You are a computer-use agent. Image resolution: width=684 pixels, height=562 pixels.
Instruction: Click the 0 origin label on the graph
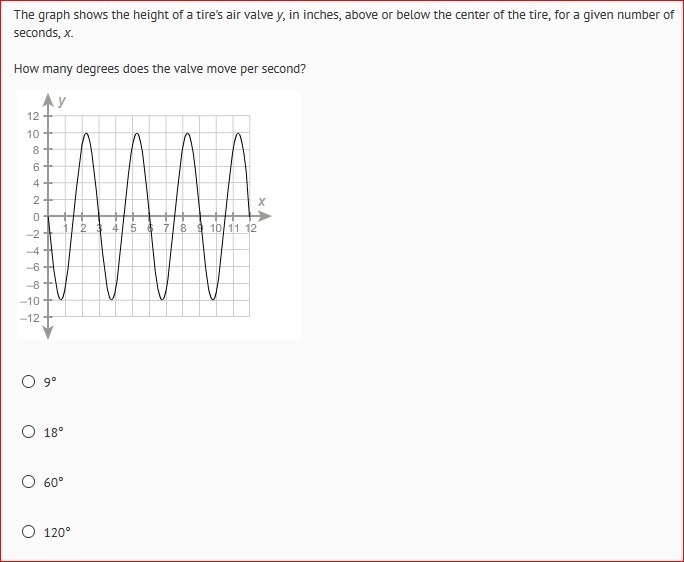(36, 217)
